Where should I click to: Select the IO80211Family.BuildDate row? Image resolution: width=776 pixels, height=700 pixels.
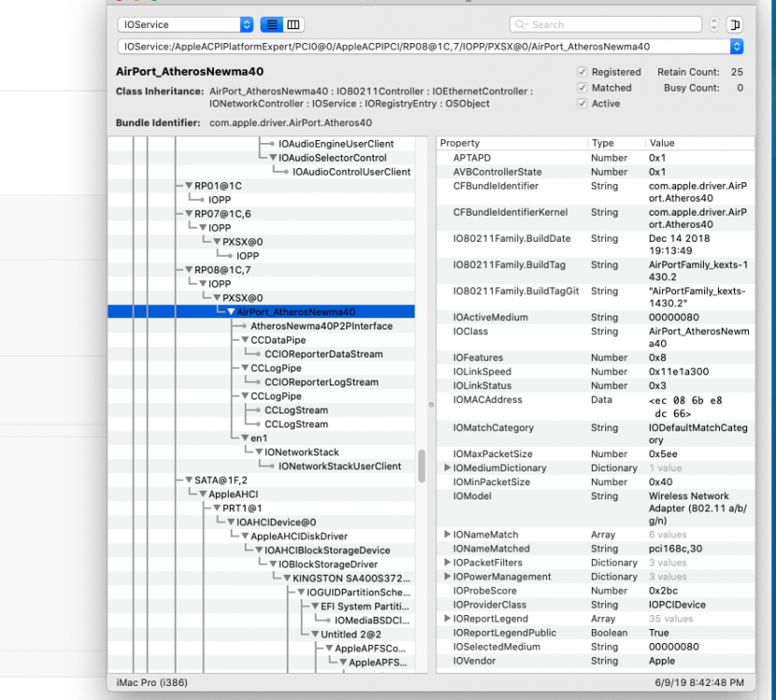point(596,245)
